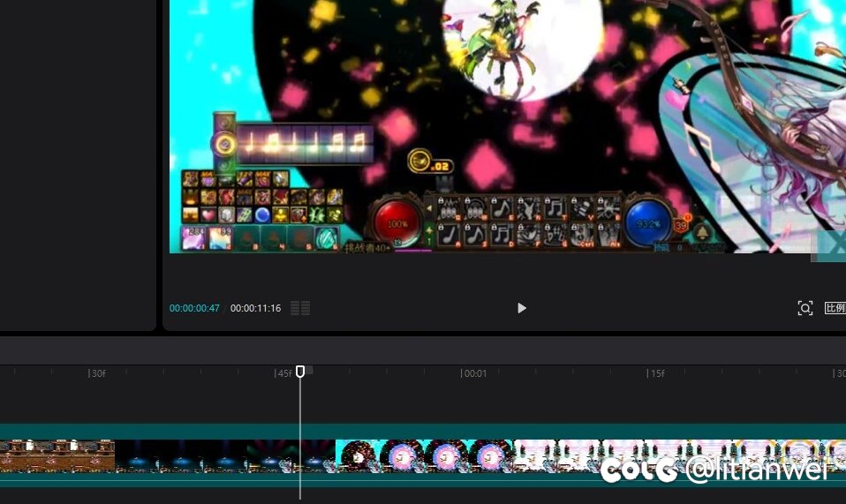
Task: Jump to the 00:01 ruler mark
Action: point(473,373)
